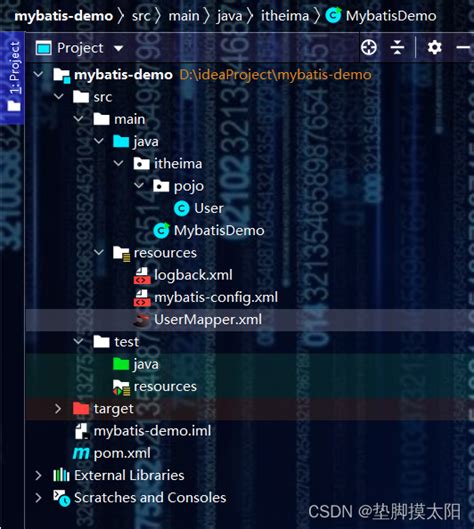
Task: Click the collapse all icon in Project toolbar
Action: pyautogui.click(x=397, y=48)
